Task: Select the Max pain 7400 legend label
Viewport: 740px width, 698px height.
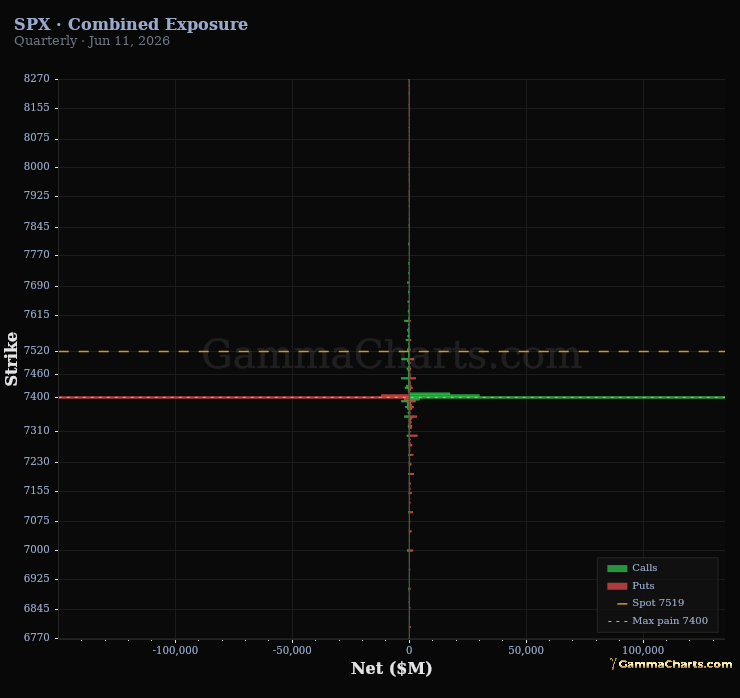Action: click(670, 621)
